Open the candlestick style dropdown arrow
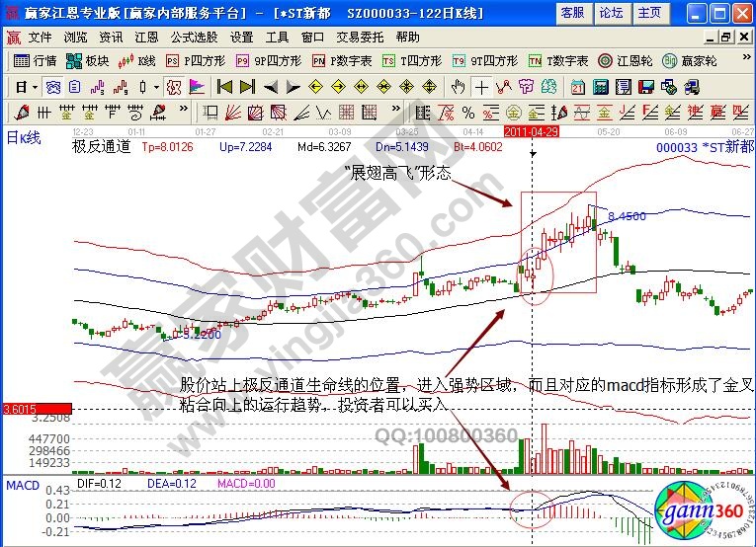The width and height of the screenshot is (756, 547). [157, 86]
